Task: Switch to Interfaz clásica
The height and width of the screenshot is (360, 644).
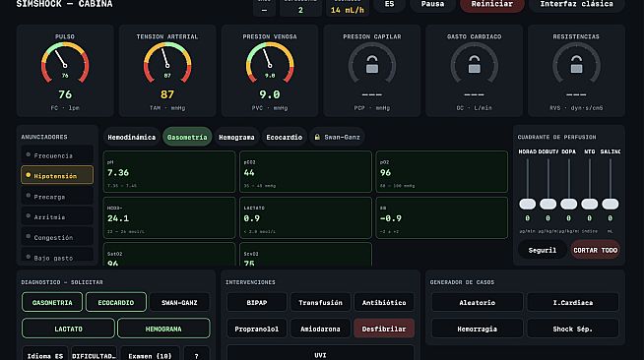Action: (577, 5)
